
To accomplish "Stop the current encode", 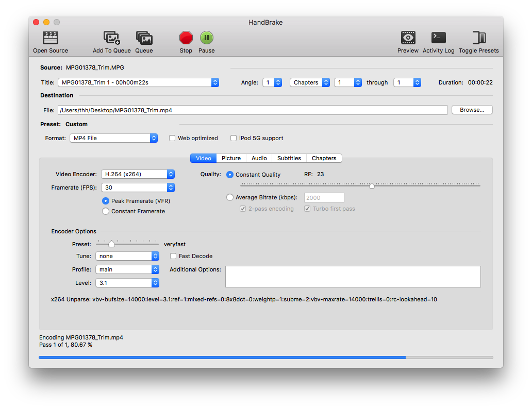I will pos(186,38).
